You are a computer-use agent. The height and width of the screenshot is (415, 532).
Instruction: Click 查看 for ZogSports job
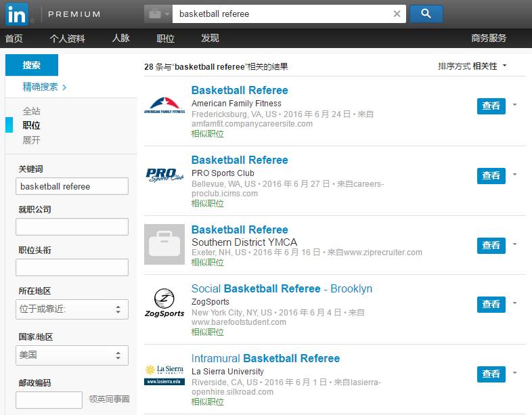coord(491,305)
